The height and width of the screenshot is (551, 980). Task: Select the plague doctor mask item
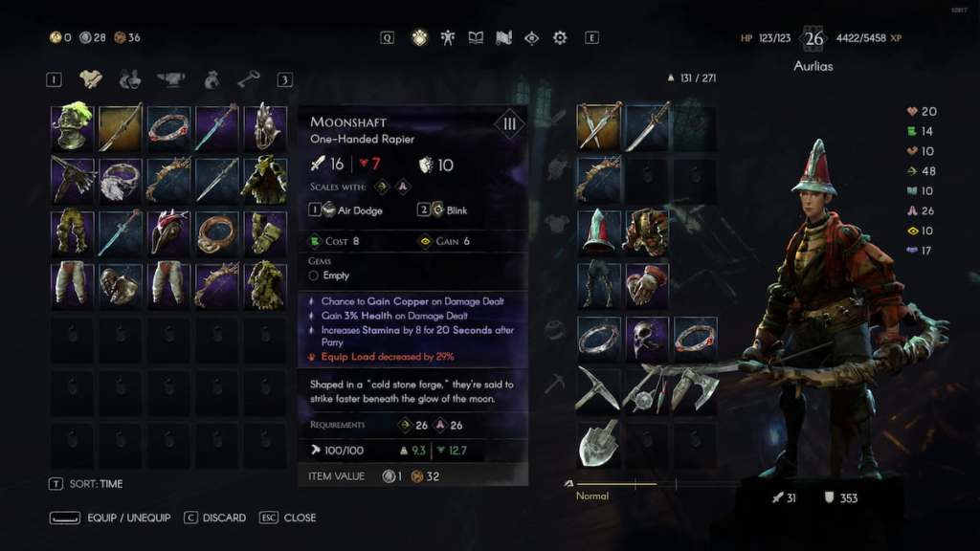168,232
